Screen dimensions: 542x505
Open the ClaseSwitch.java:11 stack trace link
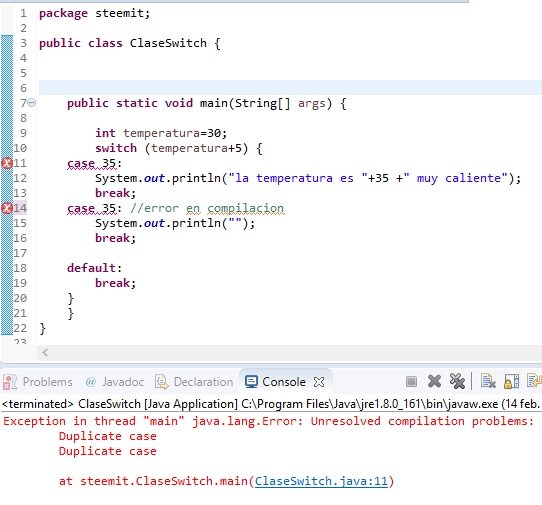(x=321, y=481)
